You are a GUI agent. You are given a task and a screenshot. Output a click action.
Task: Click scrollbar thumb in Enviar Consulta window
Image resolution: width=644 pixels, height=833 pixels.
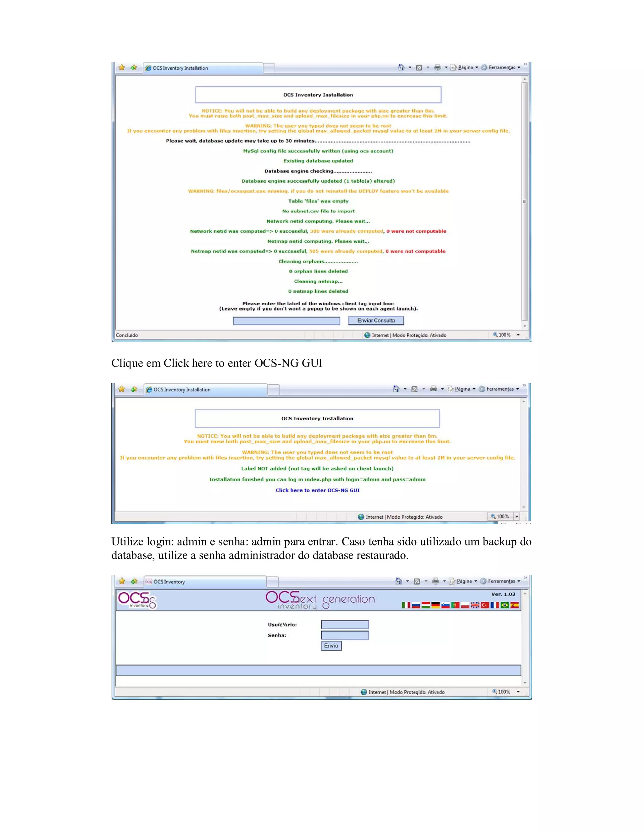[525, 201]
